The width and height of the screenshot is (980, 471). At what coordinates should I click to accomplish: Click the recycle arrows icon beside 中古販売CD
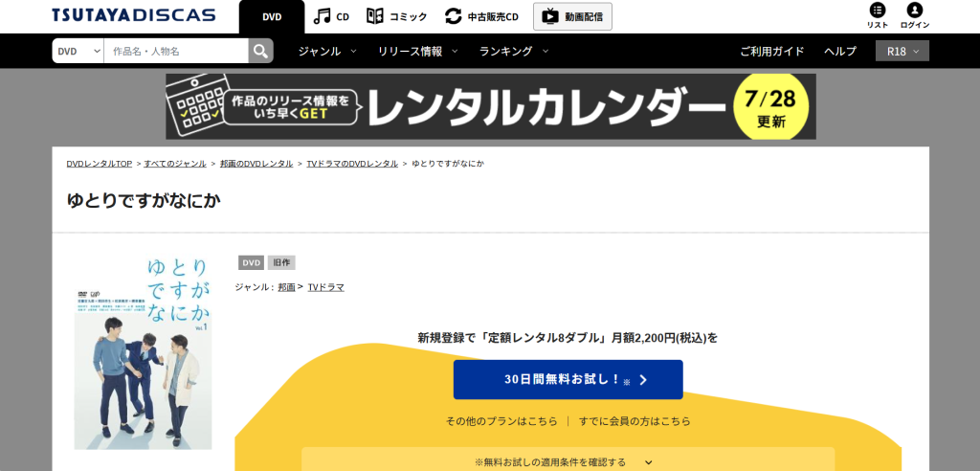454,16
